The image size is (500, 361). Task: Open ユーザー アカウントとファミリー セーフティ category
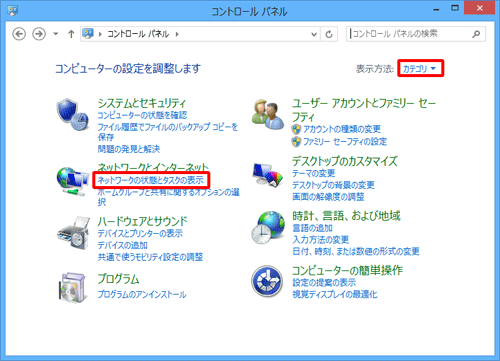(364, 110)
